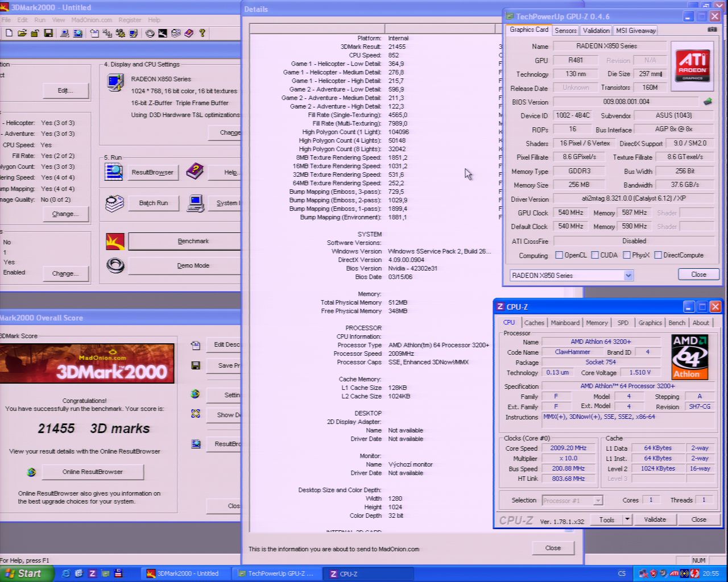Click the Batch Run stacked-pages icon in Run section
The image size is (728, 582).
[x=114, y=203]
